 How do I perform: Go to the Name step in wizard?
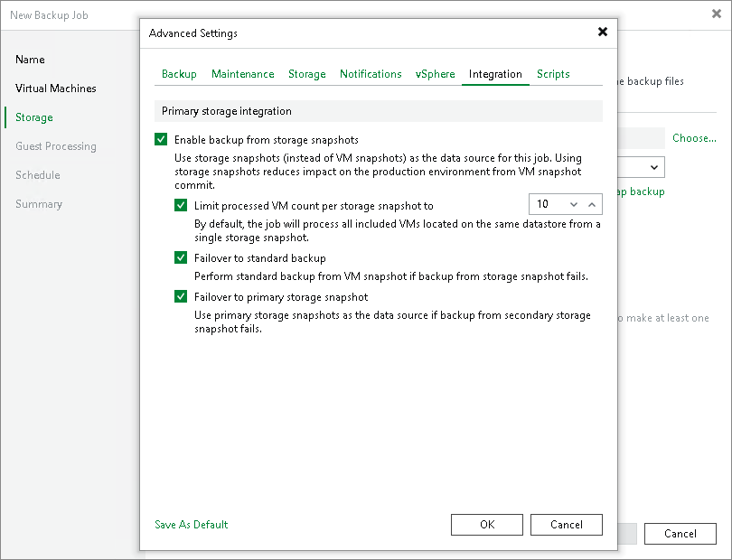(x=30, y=60)
